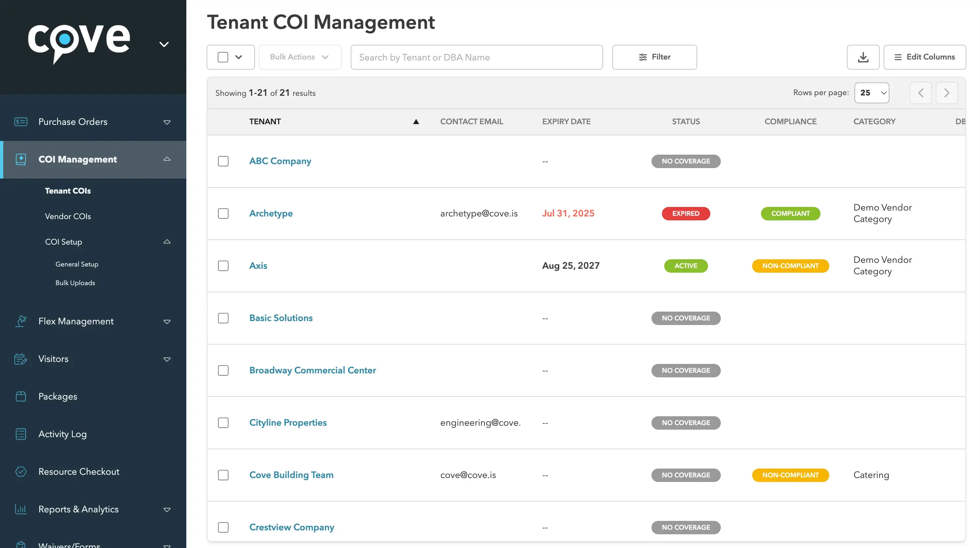Click the Activity Log list icon
Screen dimensions: 980x548
tap(21, 434)
